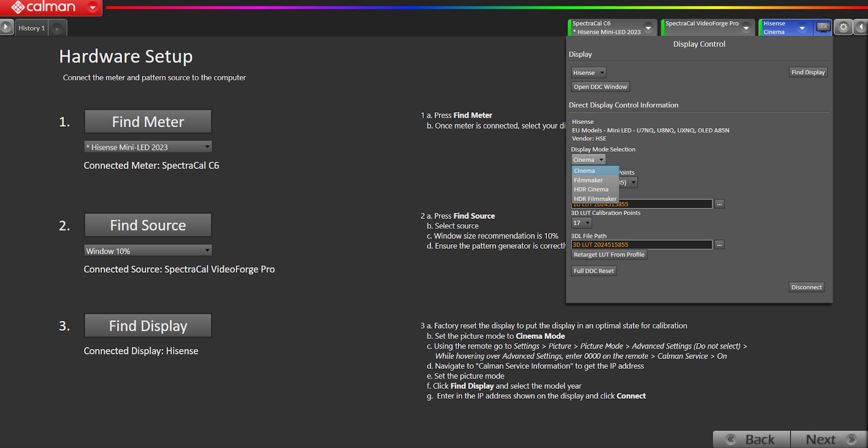868x448 pixels.
Task: Browse for 1D LUT file with ellipsis button
Action: pos(719,204)
